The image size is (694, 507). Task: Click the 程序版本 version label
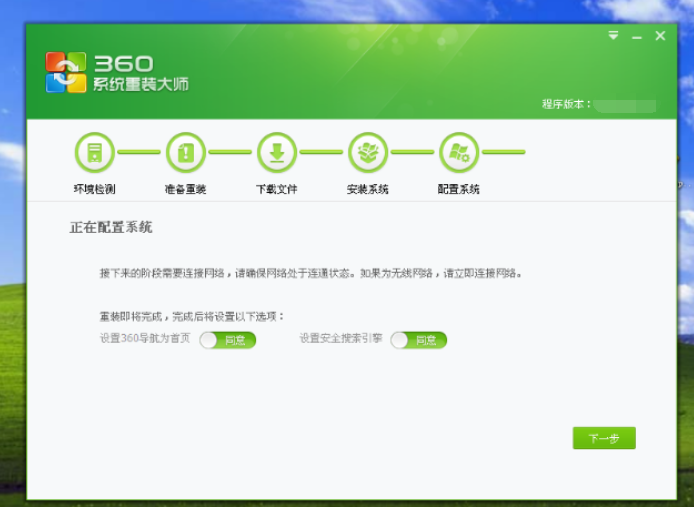567,104
